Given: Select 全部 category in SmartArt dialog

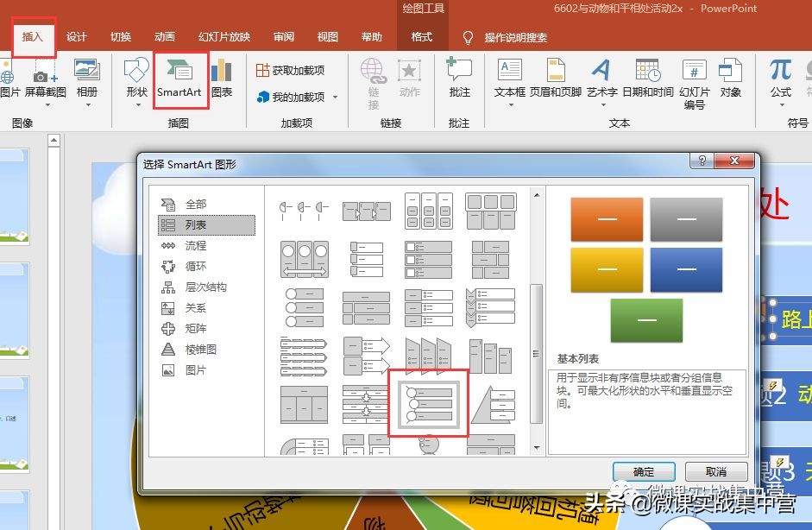Looking at the screenshot, I should tap(206, 204).
